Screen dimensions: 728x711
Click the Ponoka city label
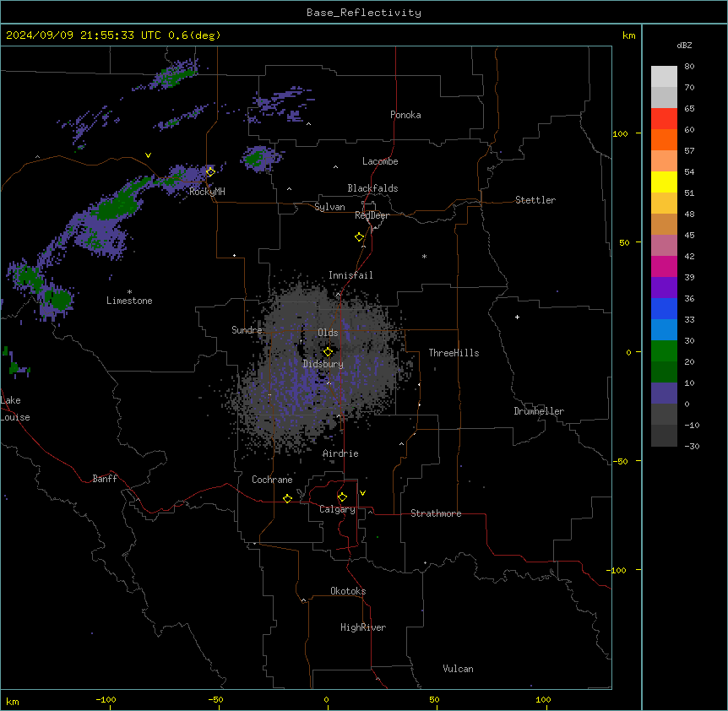[405, 115]
